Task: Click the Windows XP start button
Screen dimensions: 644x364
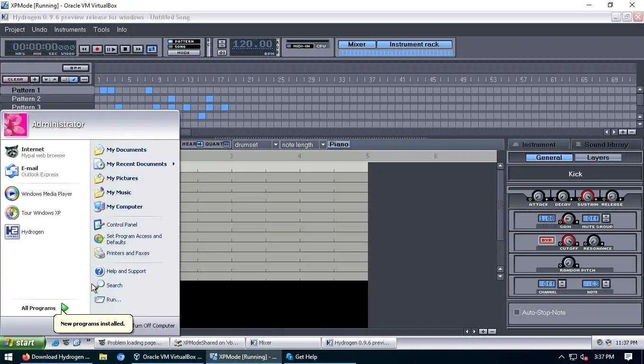Action: tap(23, 343)
